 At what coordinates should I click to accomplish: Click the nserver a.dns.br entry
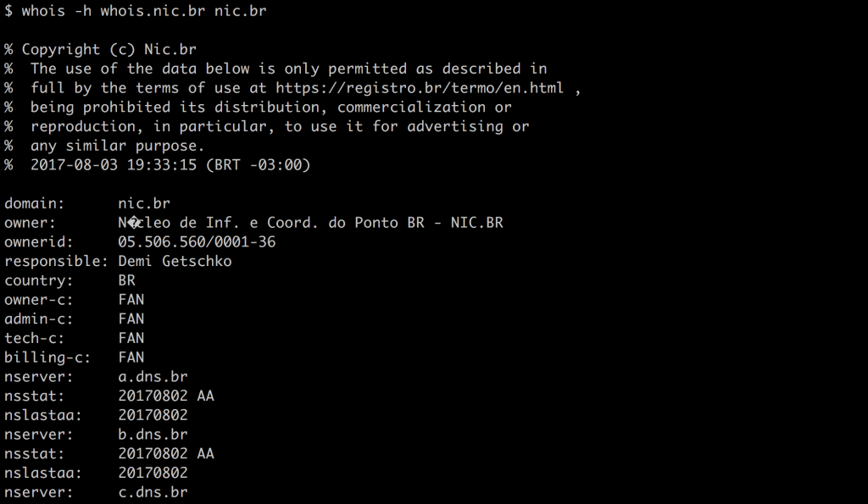153,377
